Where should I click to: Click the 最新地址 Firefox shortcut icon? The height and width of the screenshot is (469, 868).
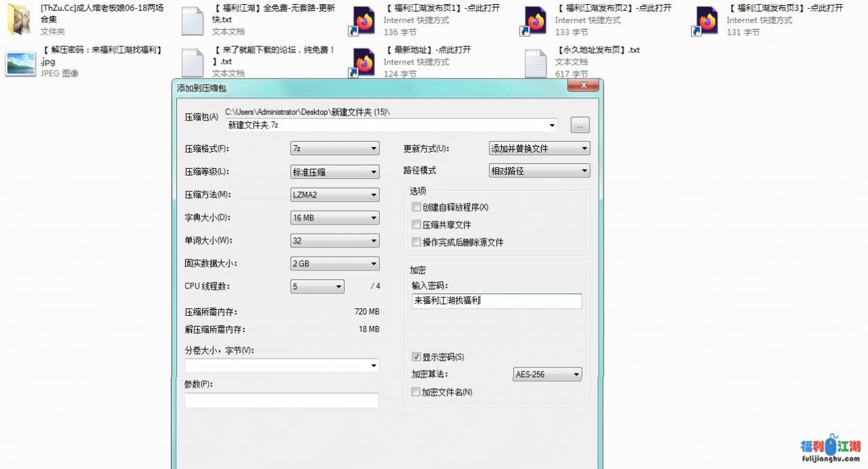[363, 62]
